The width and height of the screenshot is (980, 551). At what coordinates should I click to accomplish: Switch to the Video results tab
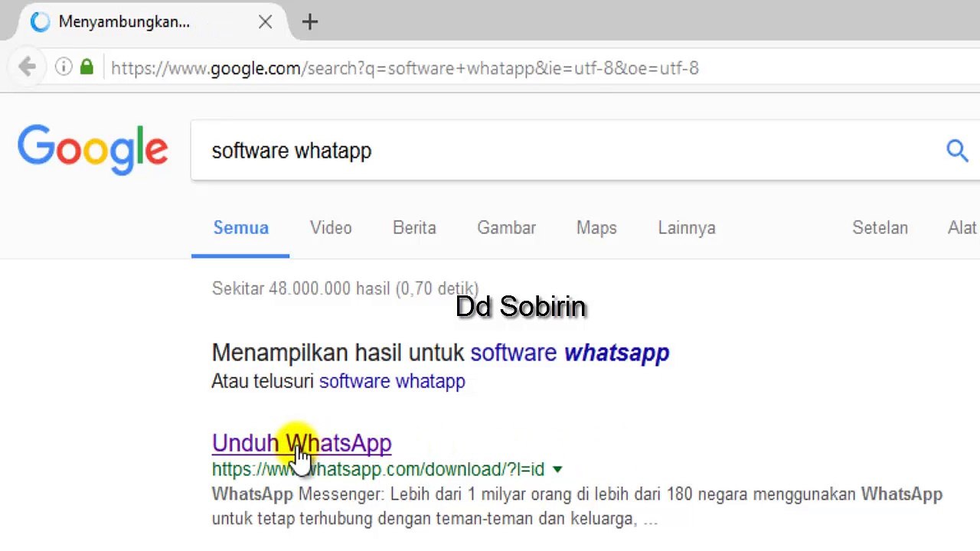pos(331,228)
